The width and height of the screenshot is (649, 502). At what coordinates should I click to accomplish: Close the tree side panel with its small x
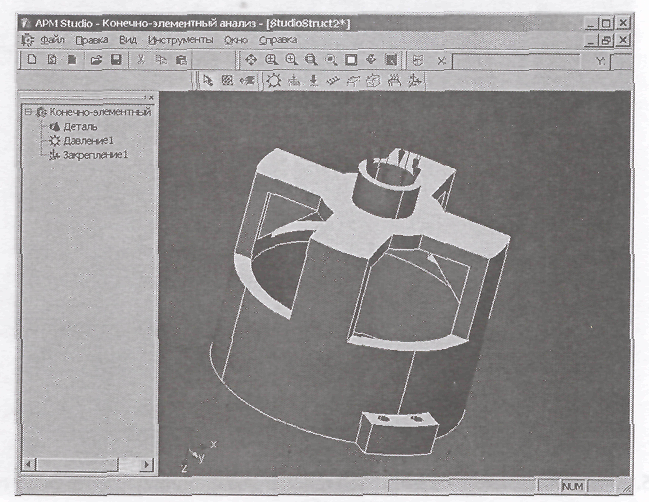click(151, 98)
